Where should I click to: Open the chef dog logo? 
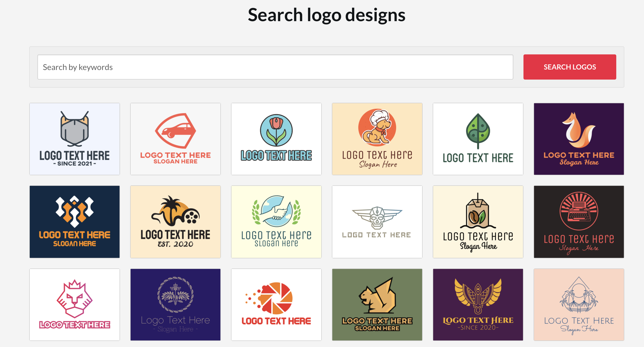click(377, 139)
